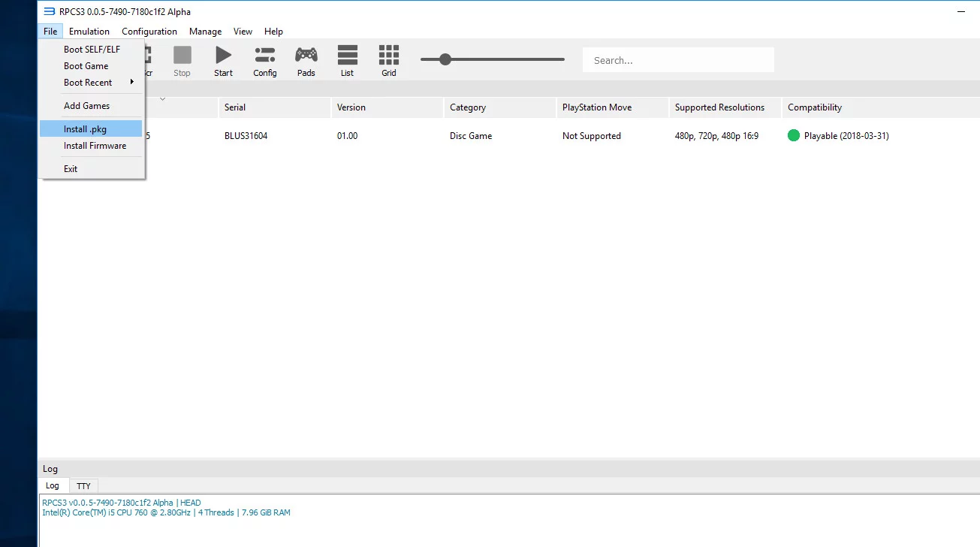
Task: Open the Config settings toolbar icon
Action: pos(264,55)
